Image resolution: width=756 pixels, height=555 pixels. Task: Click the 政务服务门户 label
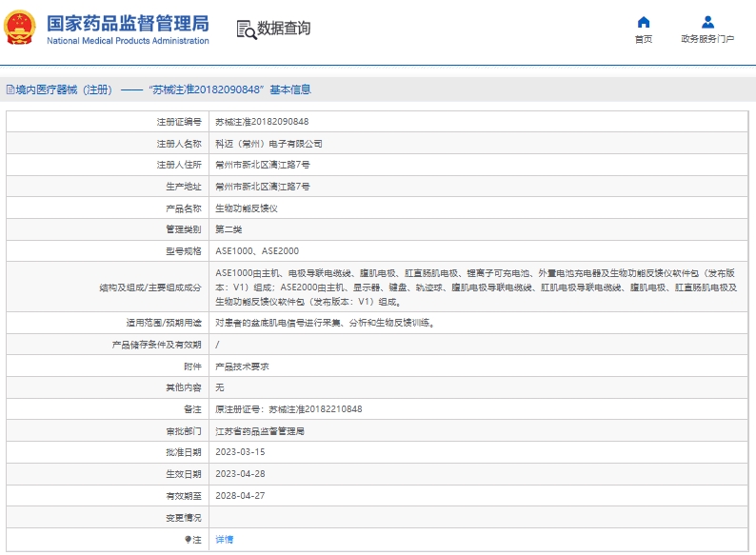coord(707,39)
